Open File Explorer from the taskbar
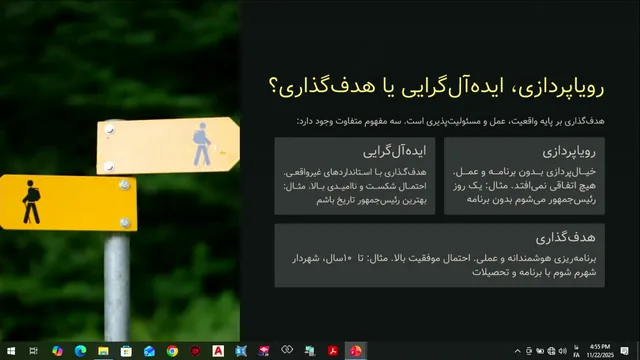640x360 pixels. 103,351
